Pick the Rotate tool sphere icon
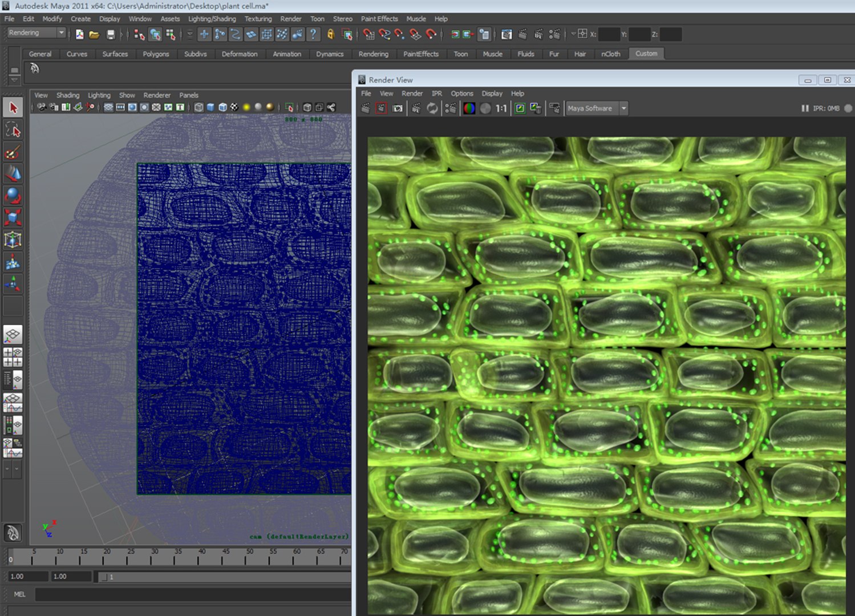Image resolution: width=855 pixels, height=616 pixels. 13,196
